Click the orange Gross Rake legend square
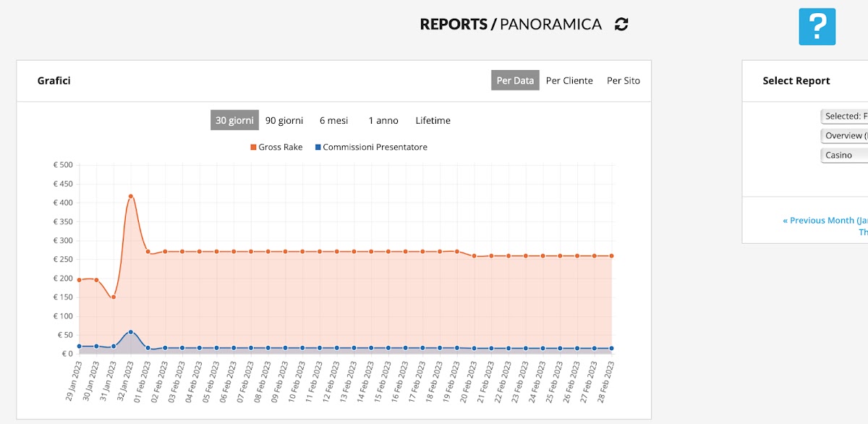This screenshot has height=424, width=868. (x=254, y=148)
